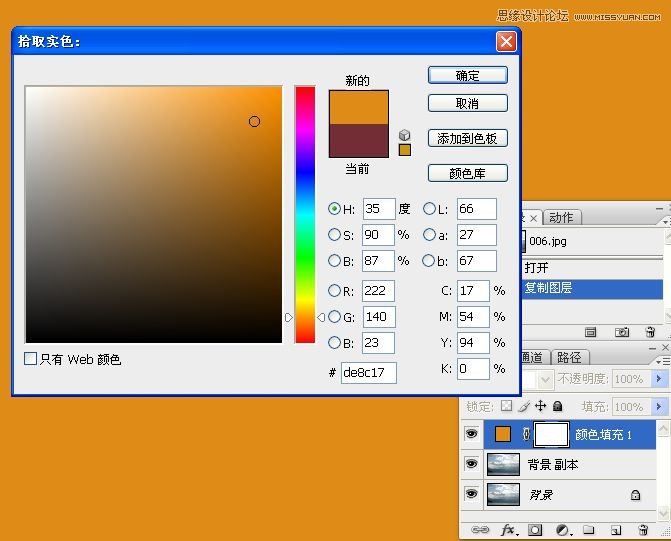Screen dimensions: 671x541
Task: Open the opacity slider arrow
Action: pyautogui.click(x=659, y=379)
